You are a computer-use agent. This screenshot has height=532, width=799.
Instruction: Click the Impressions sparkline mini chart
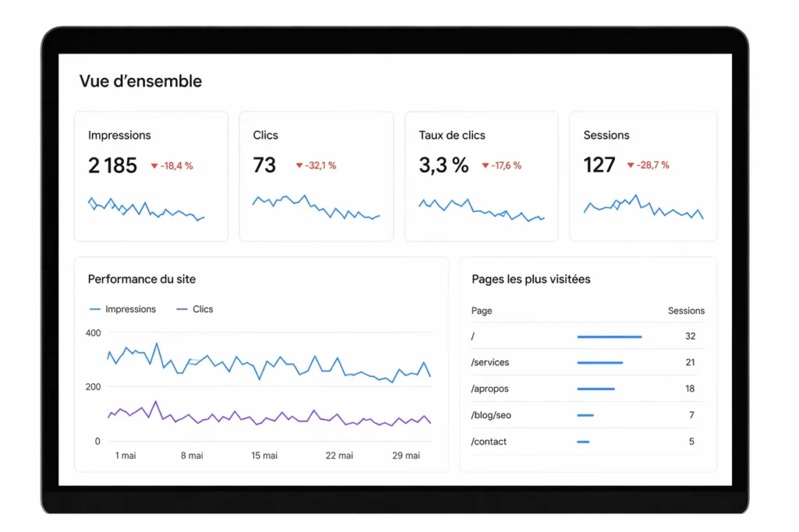146,209
